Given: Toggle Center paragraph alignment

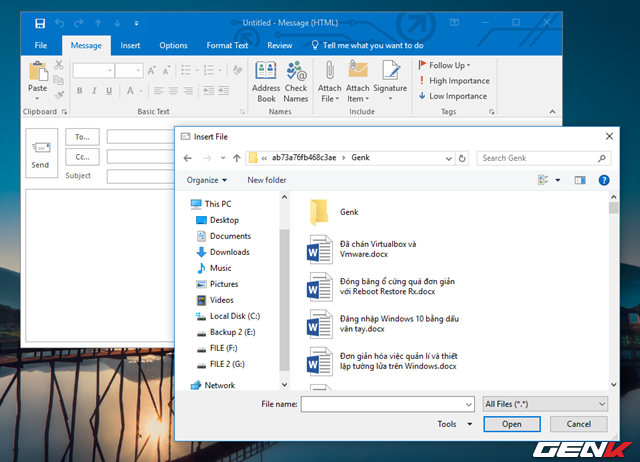Looking at the screenshot, I should coord(173,91).
